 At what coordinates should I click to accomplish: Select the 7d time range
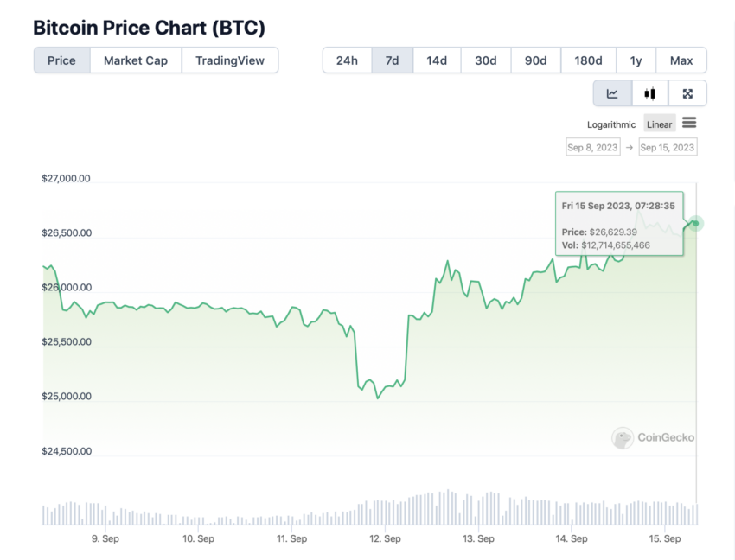pos(393,60)
